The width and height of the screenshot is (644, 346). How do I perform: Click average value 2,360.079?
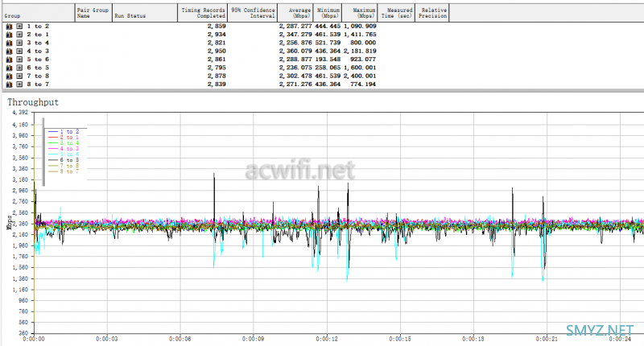(295, 51)
